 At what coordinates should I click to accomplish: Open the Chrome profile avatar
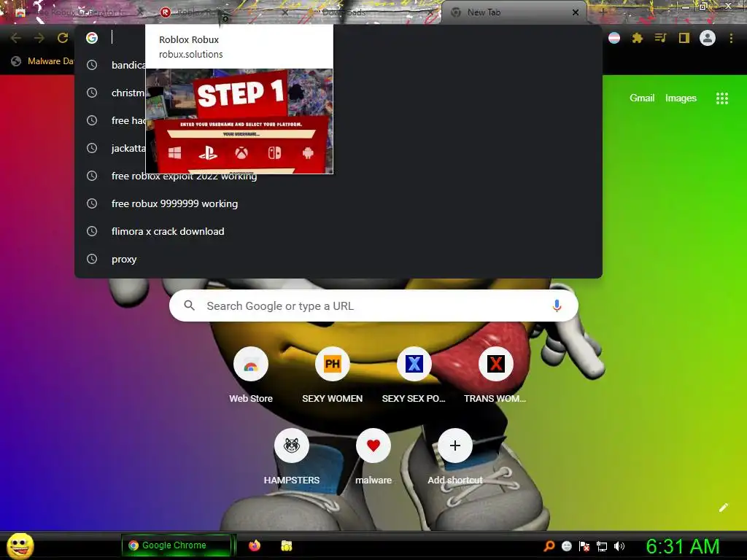tap(708, 38)
